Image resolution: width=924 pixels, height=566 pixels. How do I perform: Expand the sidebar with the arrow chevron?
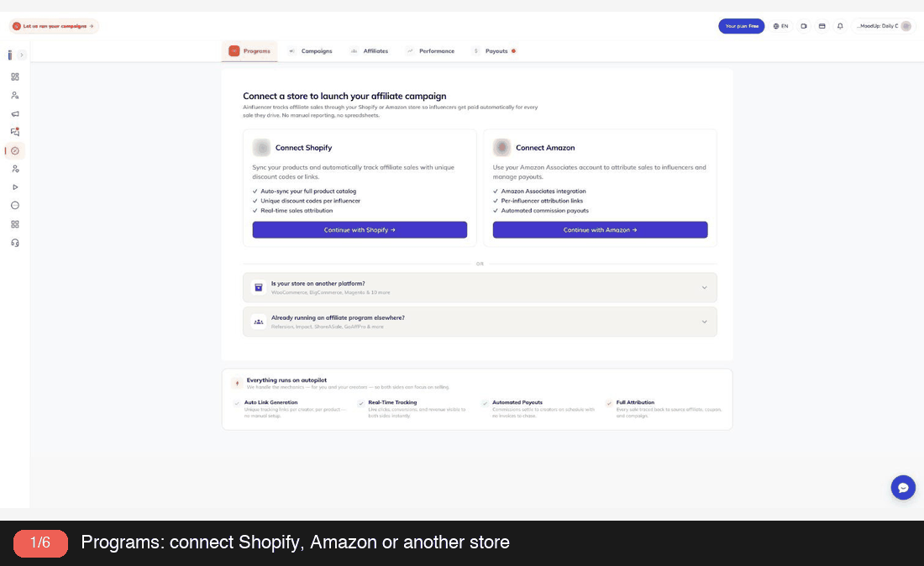click(x=22, y=55)
